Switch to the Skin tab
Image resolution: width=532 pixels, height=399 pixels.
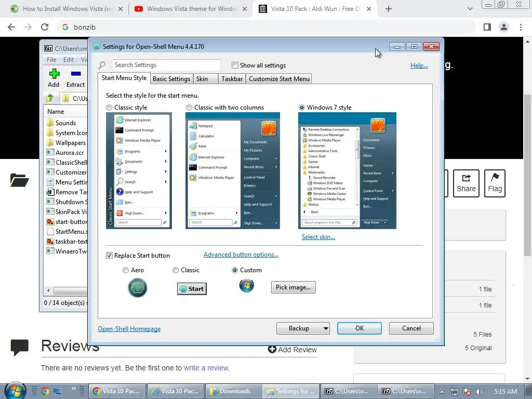[205, 79]
